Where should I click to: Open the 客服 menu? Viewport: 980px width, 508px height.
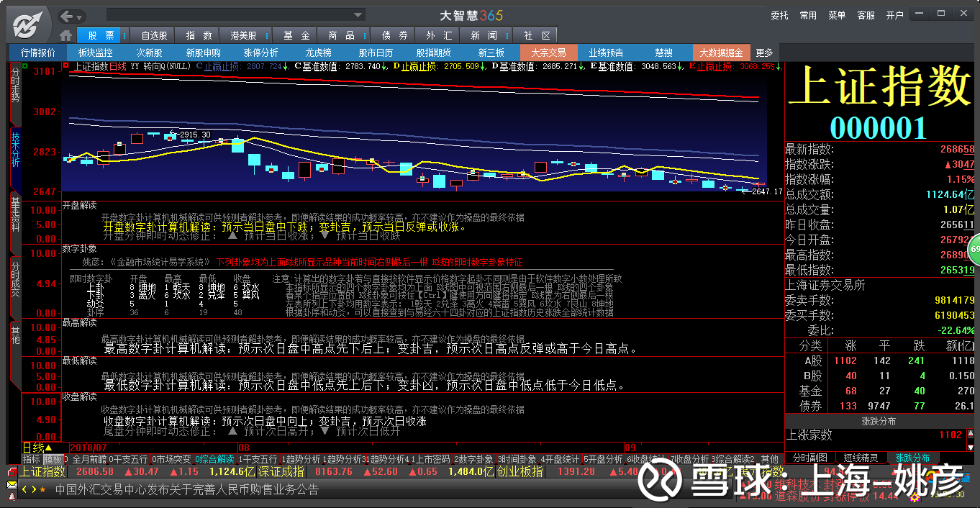[x=866, y=15]
